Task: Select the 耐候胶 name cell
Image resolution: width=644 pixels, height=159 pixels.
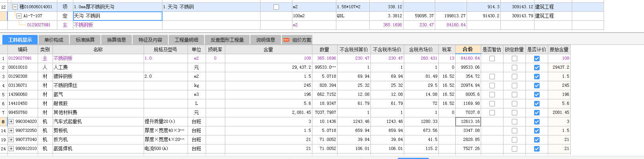Action: point(98,104)
